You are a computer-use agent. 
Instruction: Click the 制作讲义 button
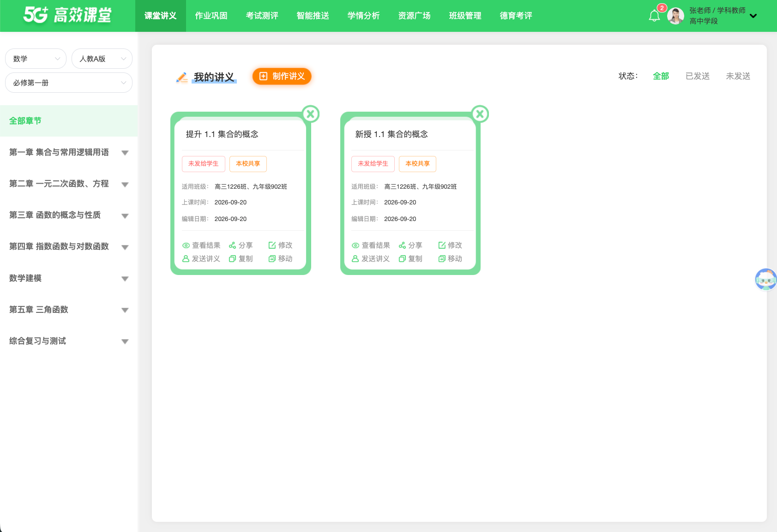point(282,76)
